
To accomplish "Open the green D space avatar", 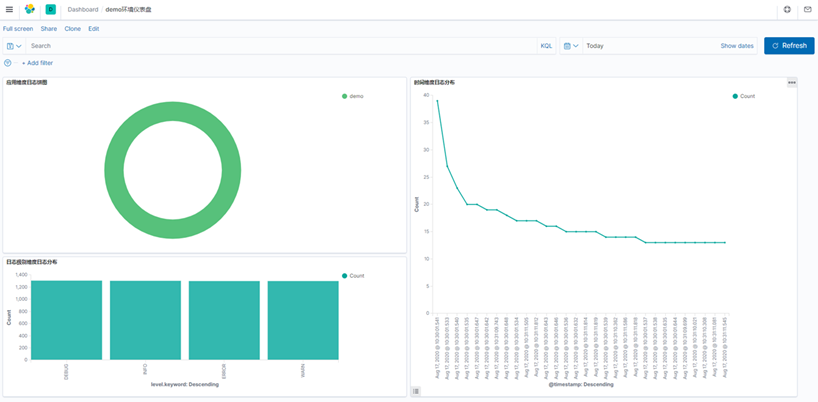I will click(x=51, y=9).
